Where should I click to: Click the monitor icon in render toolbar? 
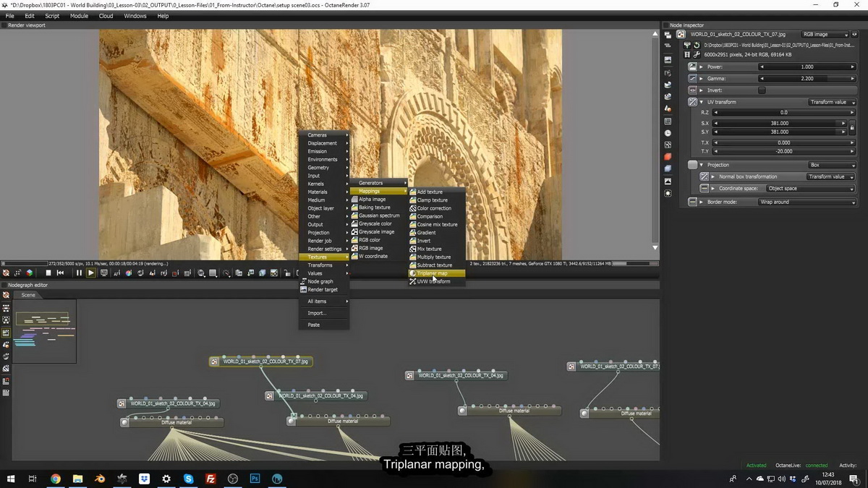103,273
